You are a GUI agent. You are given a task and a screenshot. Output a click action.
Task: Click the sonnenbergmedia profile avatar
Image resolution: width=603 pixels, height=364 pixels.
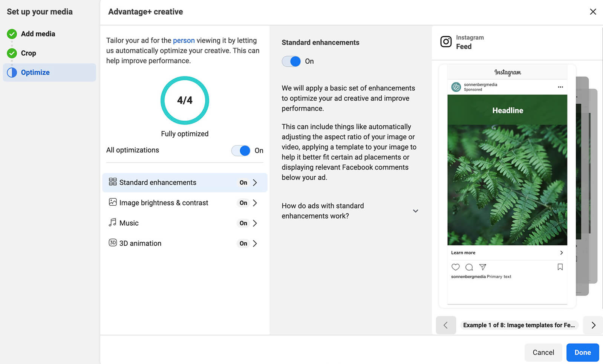456,87
